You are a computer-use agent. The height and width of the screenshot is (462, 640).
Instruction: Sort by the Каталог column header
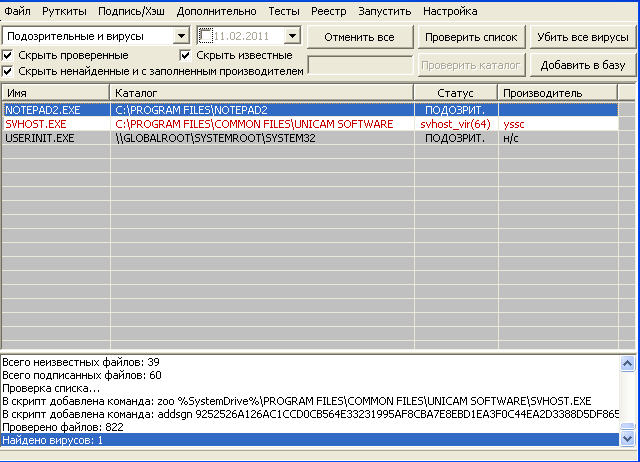262,93
